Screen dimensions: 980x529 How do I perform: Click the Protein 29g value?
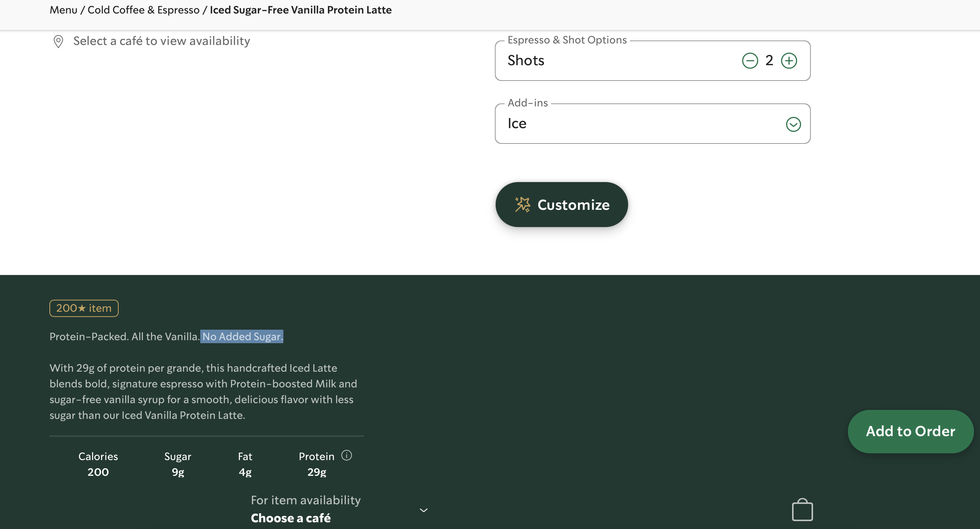(317, 472)
